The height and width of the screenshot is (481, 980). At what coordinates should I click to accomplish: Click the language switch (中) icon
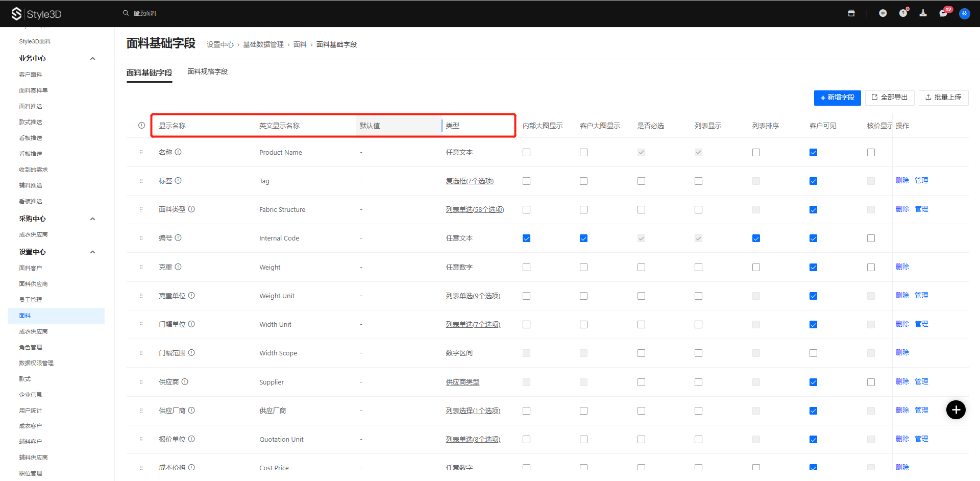[883, 13]
